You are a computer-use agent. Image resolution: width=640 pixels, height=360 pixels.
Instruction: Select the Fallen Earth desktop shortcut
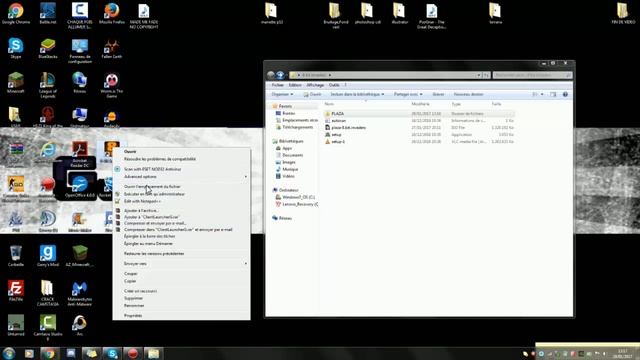pos(111,48)
